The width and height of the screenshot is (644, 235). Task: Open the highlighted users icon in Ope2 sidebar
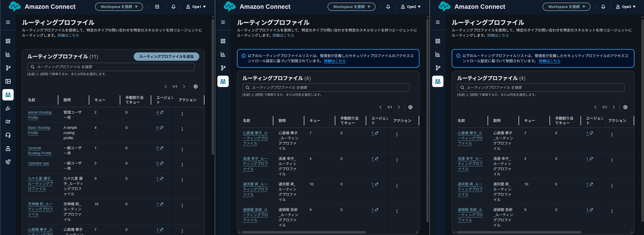point(222,82)
